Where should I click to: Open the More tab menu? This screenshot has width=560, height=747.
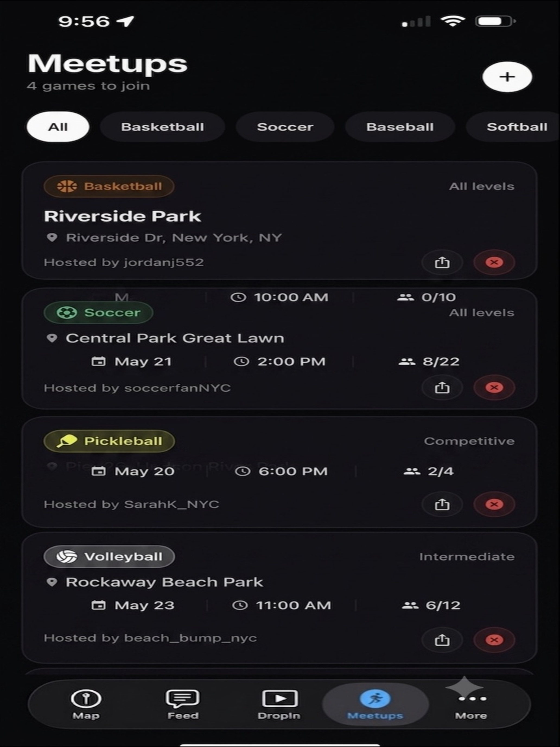[471, 704]
